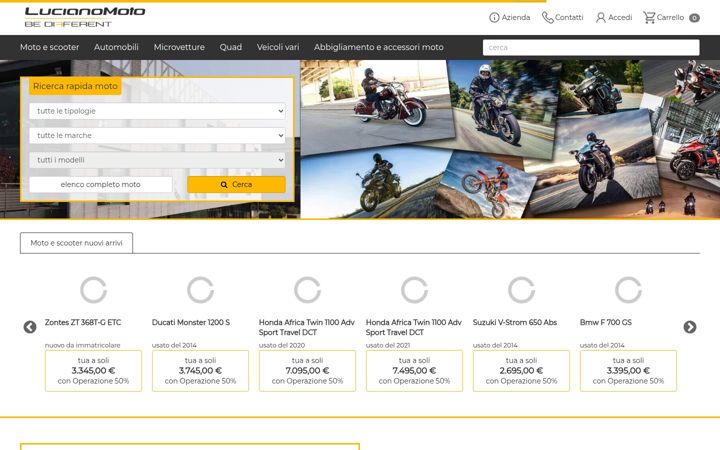Go to previous carousel items arrow
The height and width of the screenshot is (450, 720).
(30, 327)
